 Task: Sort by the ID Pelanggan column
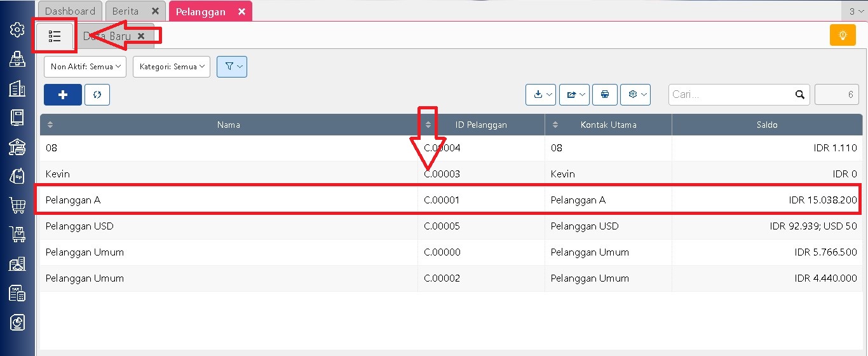click(481, 125)
